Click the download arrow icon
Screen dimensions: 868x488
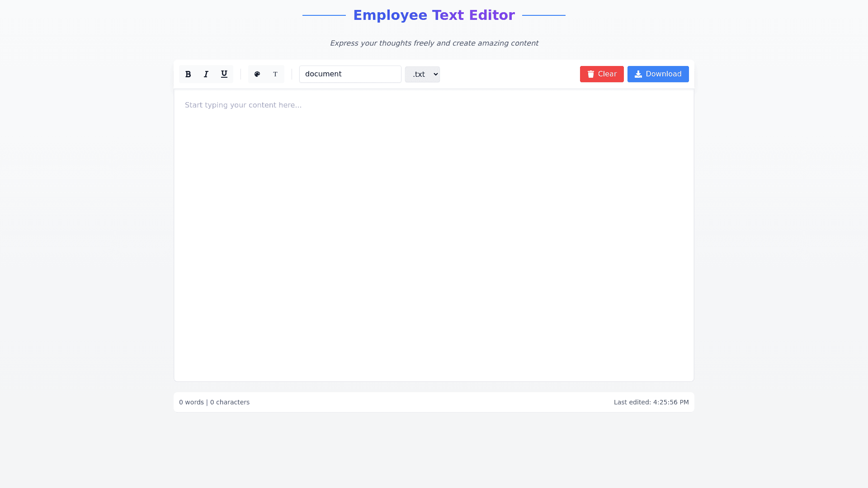(638, 74)
